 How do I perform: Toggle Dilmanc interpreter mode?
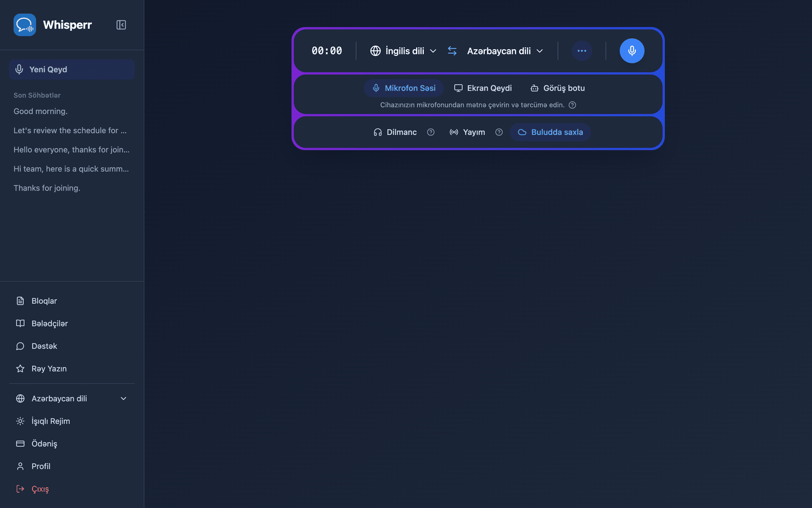point(395,132)
